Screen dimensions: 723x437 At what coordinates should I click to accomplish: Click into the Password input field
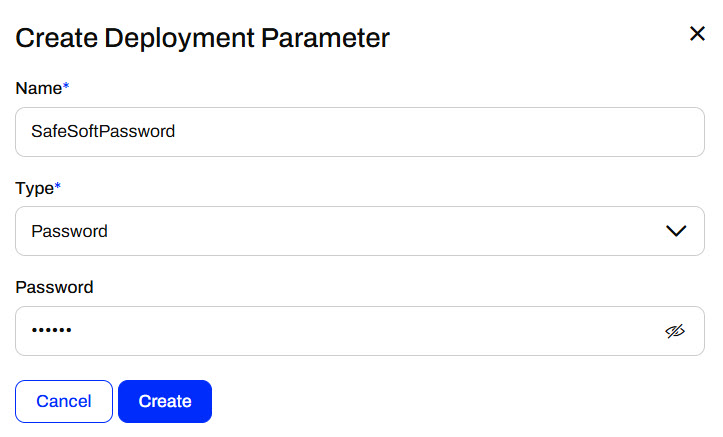coord(360,331)
